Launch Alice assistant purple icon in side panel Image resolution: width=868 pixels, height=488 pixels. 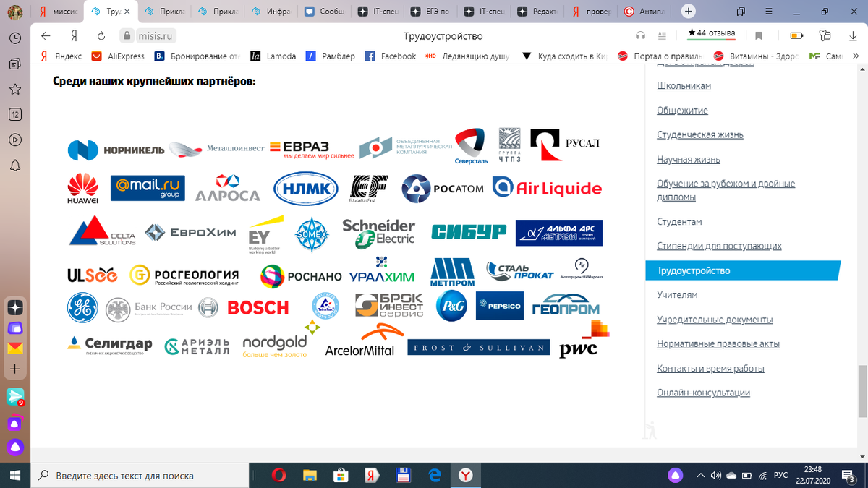(15, 446)
